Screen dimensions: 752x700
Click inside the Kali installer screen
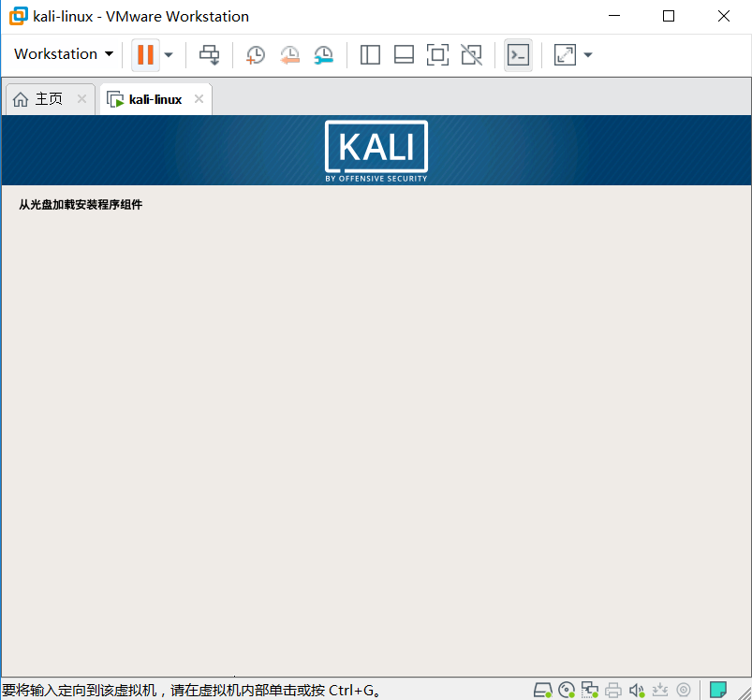tap(376, 395)
